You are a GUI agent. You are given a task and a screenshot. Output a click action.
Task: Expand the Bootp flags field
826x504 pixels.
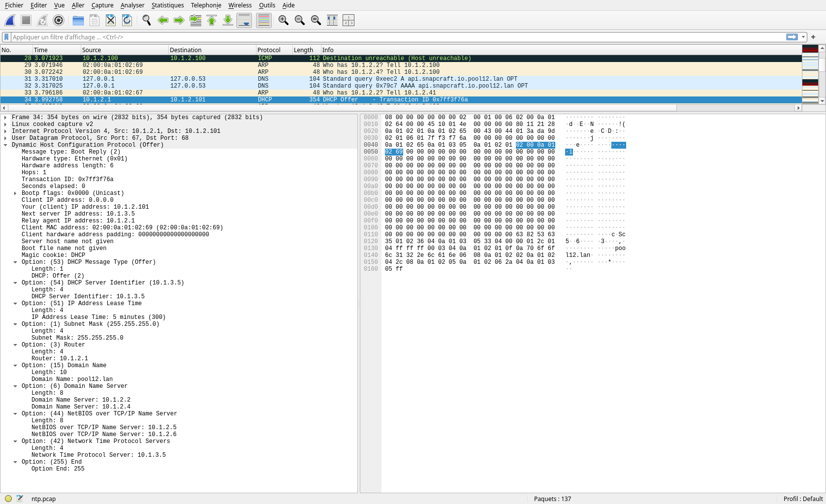click(15, 193)
